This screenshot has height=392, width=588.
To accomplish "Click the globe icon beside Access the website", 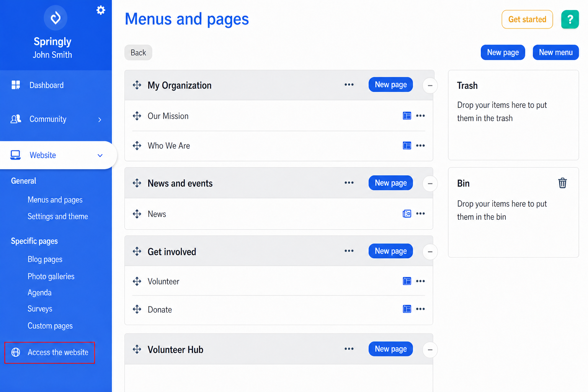I will point(16,352).
